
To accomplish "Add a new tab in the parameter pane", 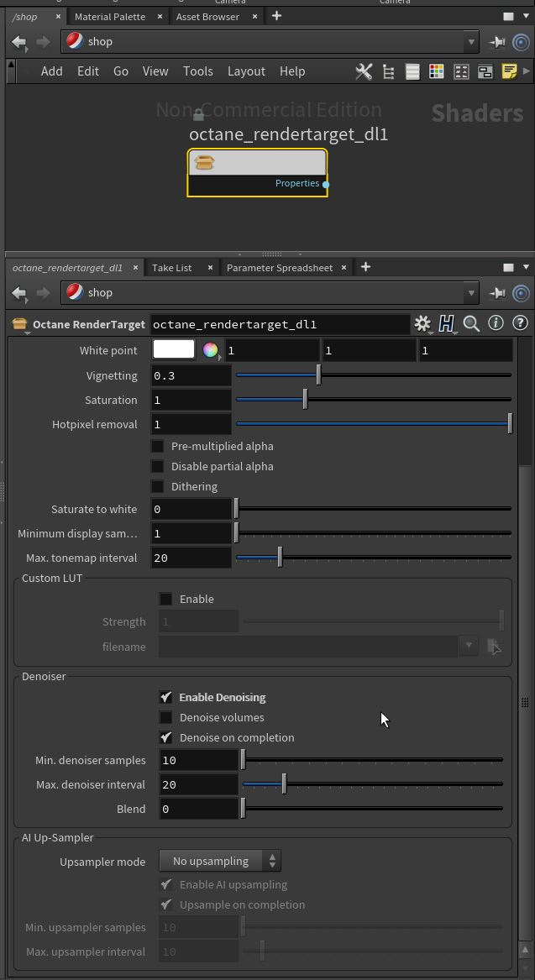I will [365, 267].
